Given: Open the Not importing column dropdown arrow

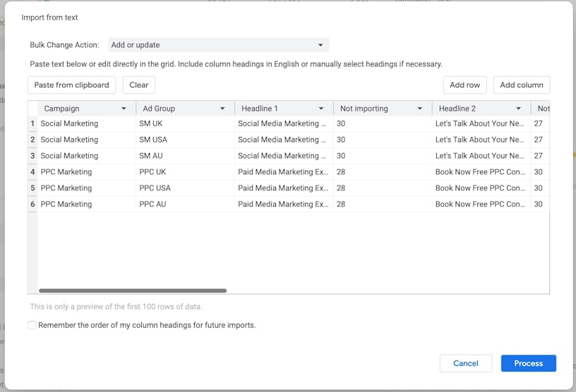Looking at the screenshot, I should [x=420, y=109].
